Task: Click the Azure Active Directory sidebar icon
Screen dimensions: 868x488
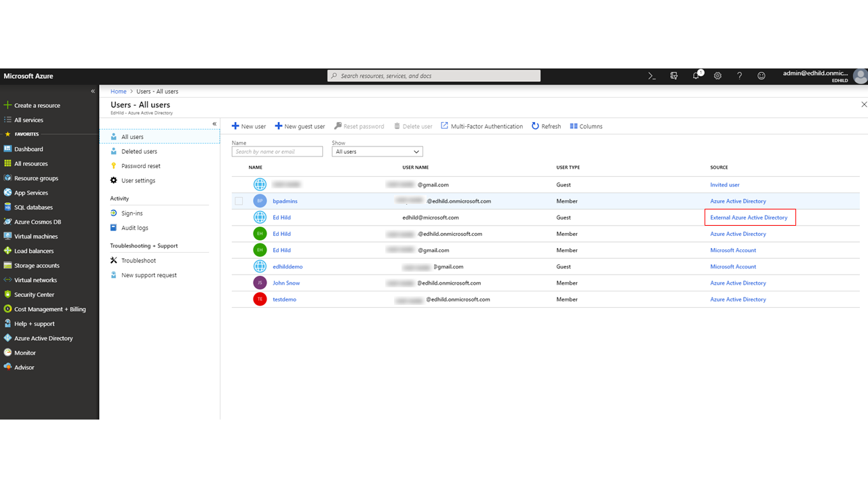Action: click(8, 338)
